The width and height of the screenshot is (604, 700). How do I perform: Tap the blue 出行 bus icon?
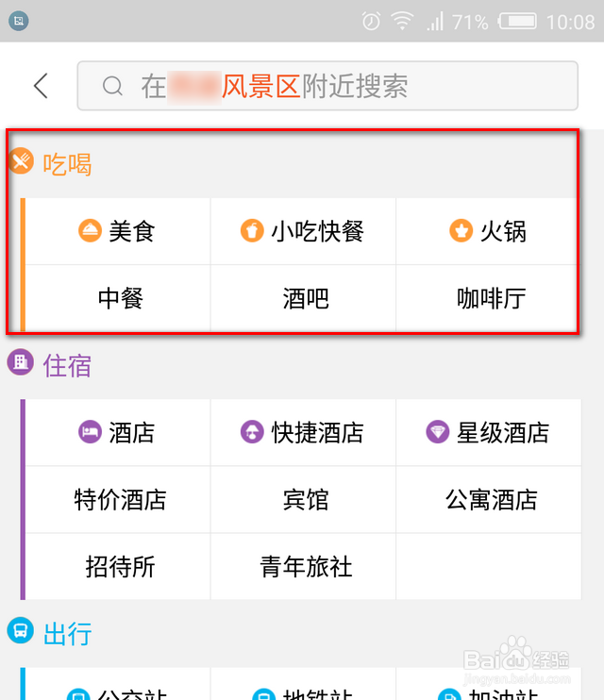[x=20, y=630]
